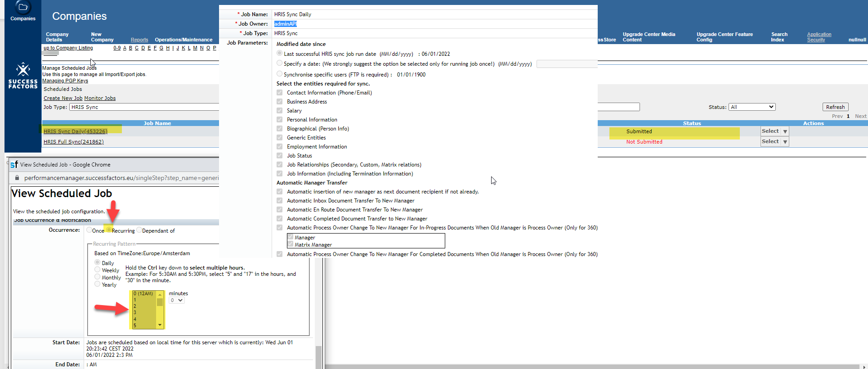Toggle Biographical (Person Info) checkbox
Screen dimensions: 868x369
click(279, 128)
